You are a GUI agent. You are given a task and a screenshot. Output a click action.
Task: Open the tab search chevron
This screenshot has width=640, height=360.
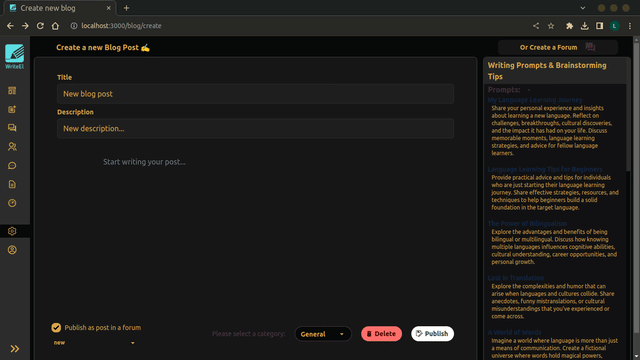point(582,8)
